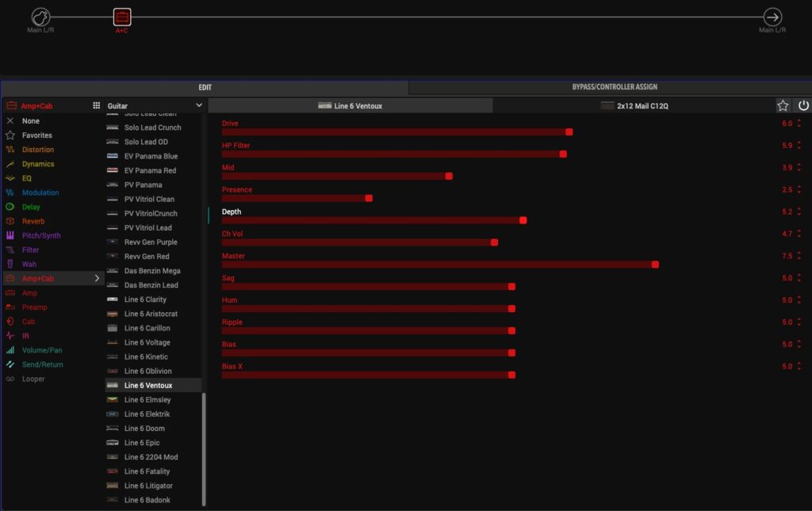This screenshot has height=511, width=812.
Task: Expand the Amp+Cab category chevron
Action: click(98, 278)
